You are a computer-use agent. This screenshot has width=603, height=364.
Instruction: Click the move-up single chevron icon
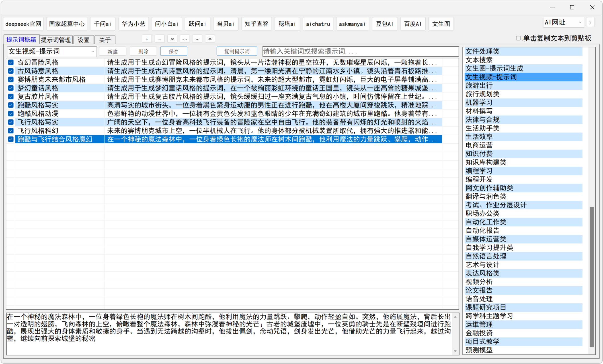pos(185,39)
